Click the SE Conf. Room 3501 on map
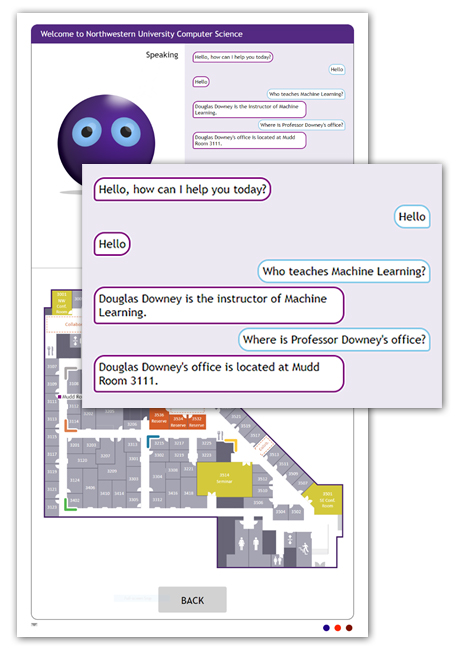Screen dimensions: 465x650 [x=325, y=500]
